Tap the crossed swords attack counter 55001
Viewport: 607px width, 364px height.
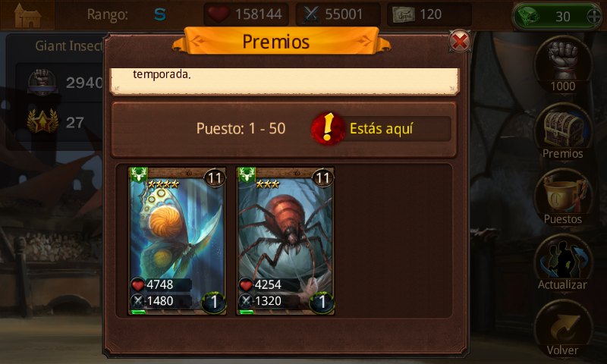(x=338, y=14)
